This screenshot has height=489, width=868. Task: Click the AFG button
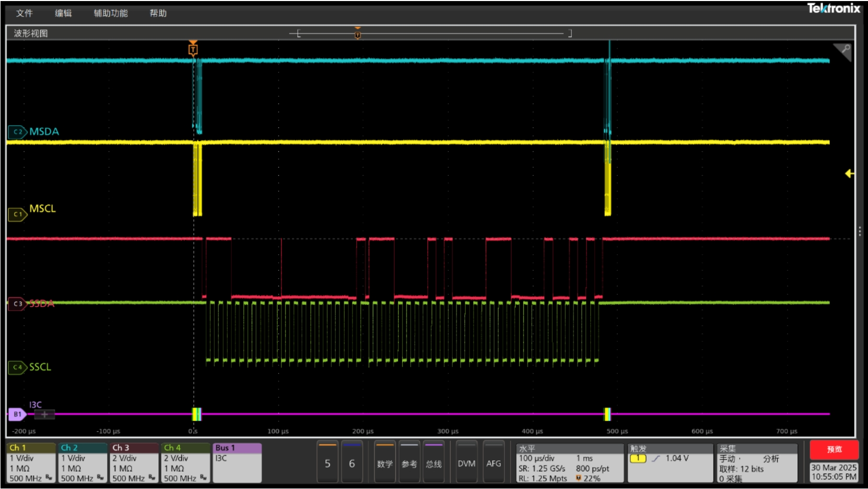(x=494, y=463)
